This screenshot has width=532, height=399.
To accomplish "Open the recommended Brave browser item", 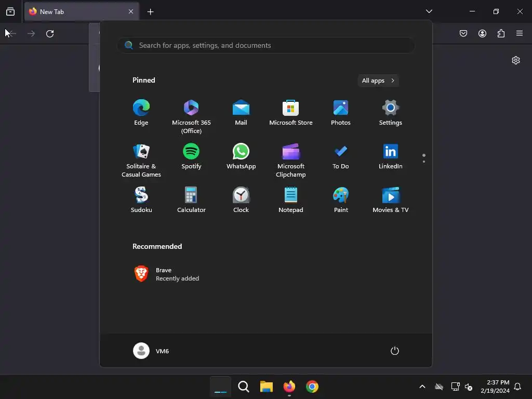I will (166, 274).
